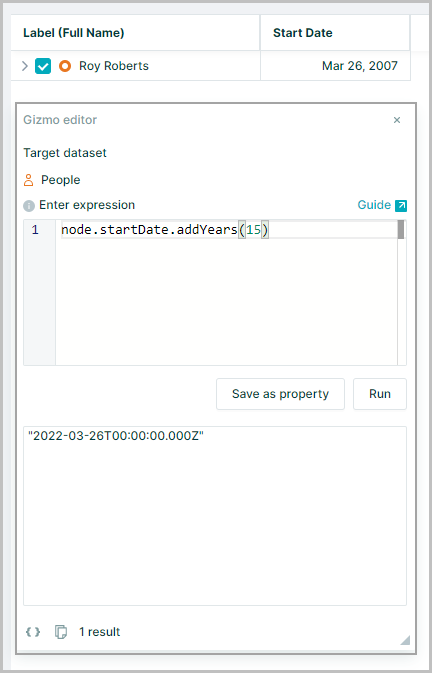Uncheck the Roy Roberts row checkbox

coord(43,66)
